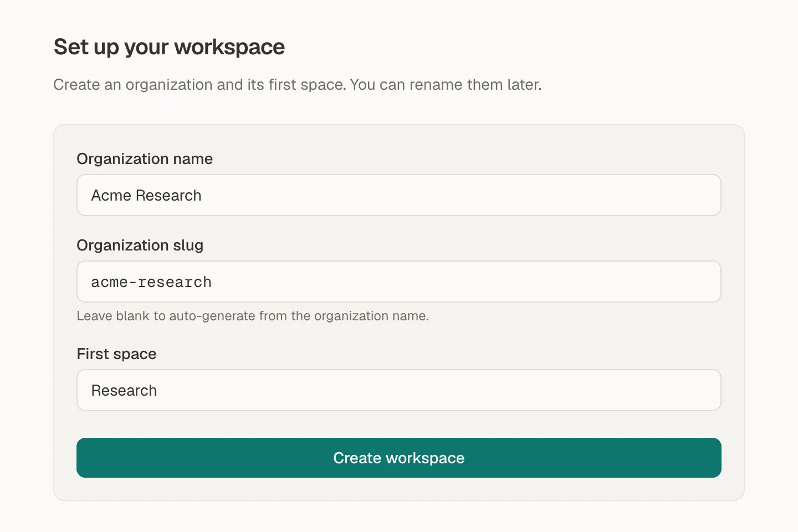Click the 'Organization name' label
This screenshot has width=798, height=532.
tap(145, 159)
